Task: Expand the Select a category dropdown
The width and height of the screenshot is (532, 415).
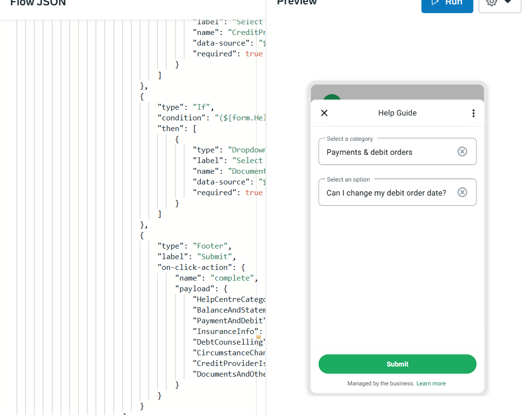Action: [x=388, y=152]
